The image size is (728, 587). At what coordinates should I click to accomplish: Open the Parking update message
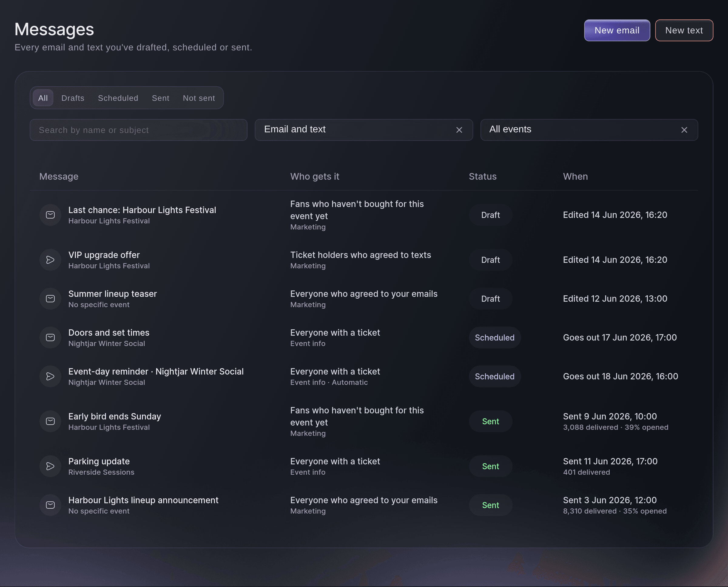click(x=99, y=462)
